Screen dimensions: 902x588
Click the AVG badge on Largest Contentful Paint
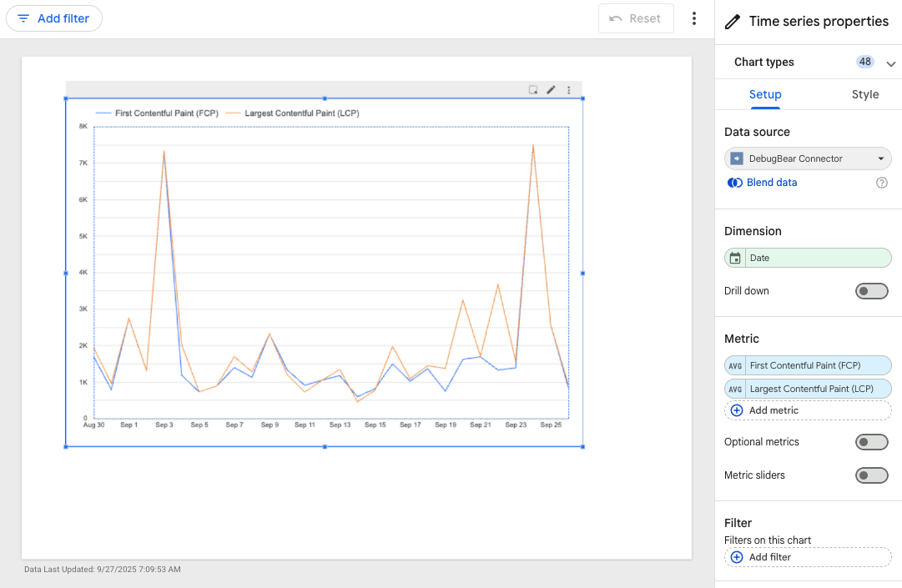click(x=735, y=389)
